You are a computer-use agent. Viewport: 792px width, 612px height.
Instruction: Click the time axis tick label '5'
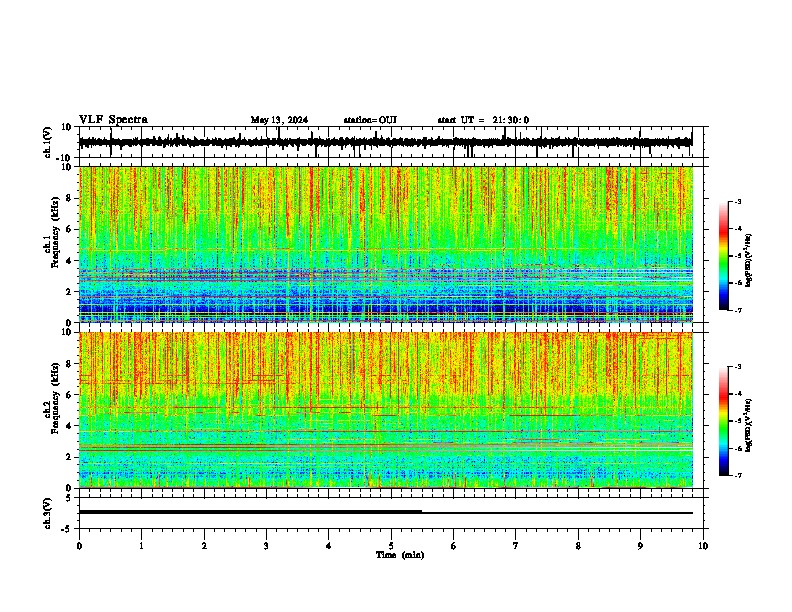pos(391,546)
